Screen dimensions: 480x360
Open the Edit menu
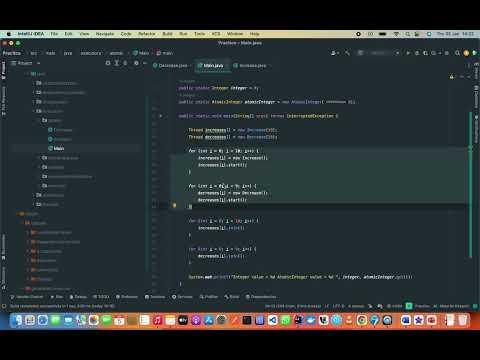click(68, 34)
